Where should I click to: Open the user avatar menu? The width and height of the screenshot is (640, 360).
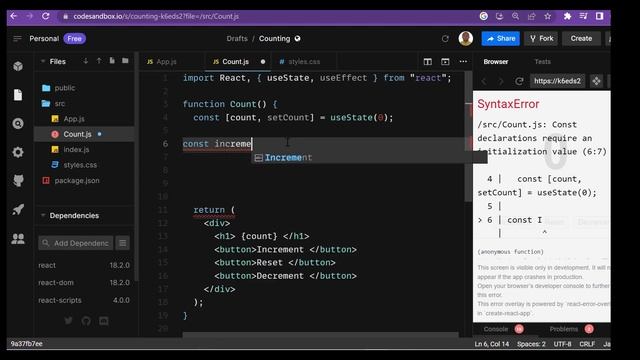[x=466, y=38]
